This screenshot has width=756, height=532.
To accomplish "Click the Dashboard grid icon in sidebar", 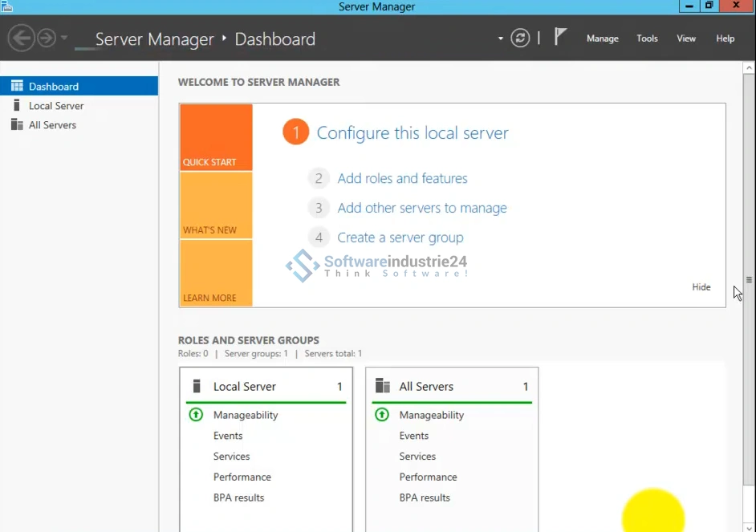I will (17, 86).
